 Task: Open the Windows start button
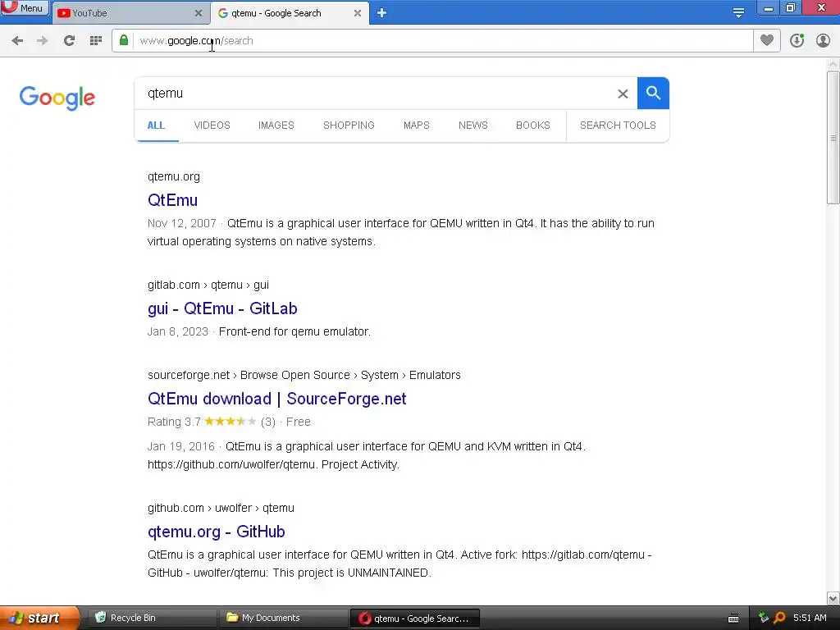[39, 618]
